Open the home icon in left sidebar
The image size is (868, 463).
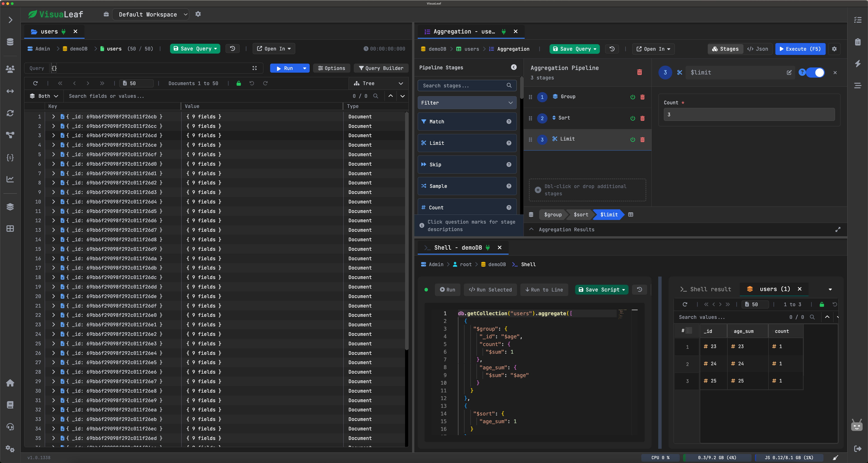coord(10,383)
